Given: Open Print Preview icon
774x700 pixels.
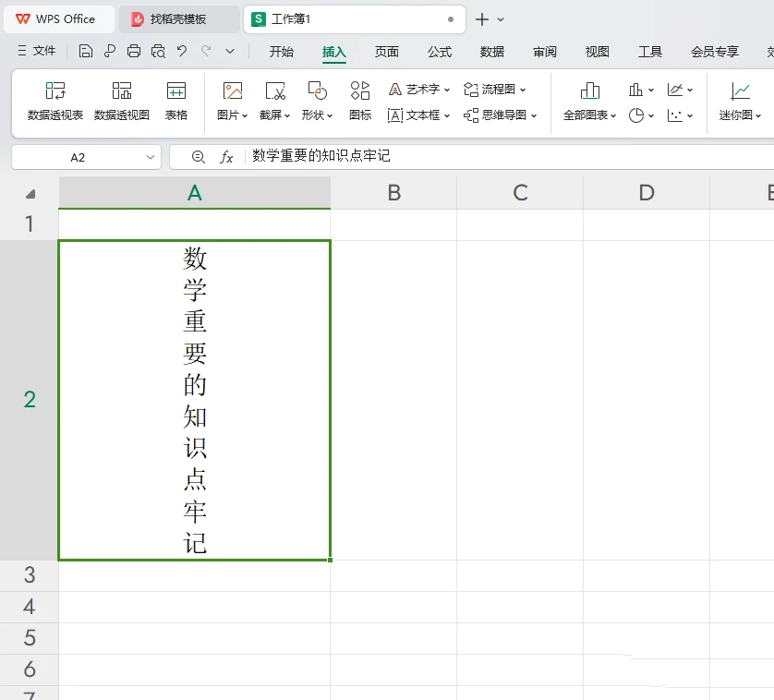Looking at the screenshot, I should click(158, 51).
